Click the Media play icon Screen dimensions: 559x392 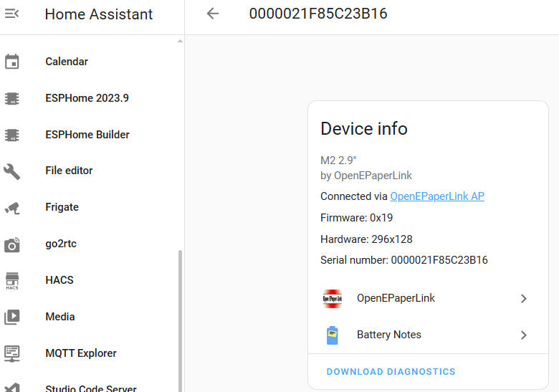[x=11, y=317]
